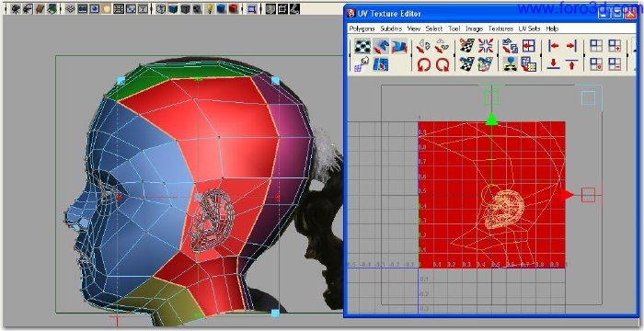Screen dimensions: 644x331
Task: Open the UV Sets menu
Action: point(529,29)
